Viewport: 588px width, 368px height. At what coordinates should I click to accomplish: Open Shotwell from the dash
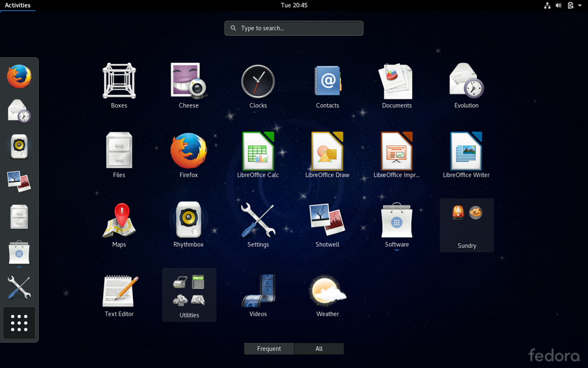tap(19, 181)
